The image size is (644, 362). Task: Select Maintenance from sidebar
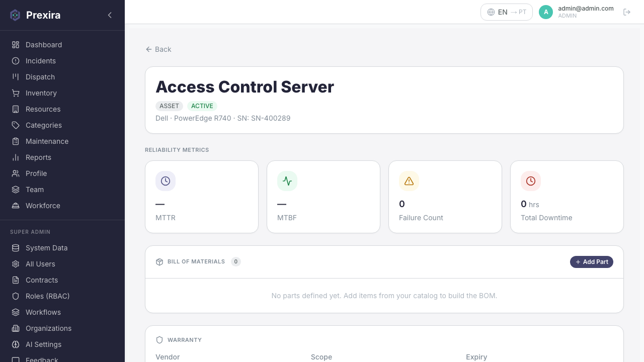click(62, 141)
